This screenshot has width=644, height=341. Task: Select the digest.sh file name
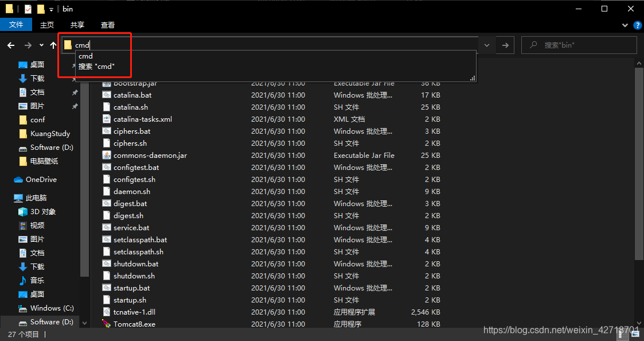coord(128,215)
